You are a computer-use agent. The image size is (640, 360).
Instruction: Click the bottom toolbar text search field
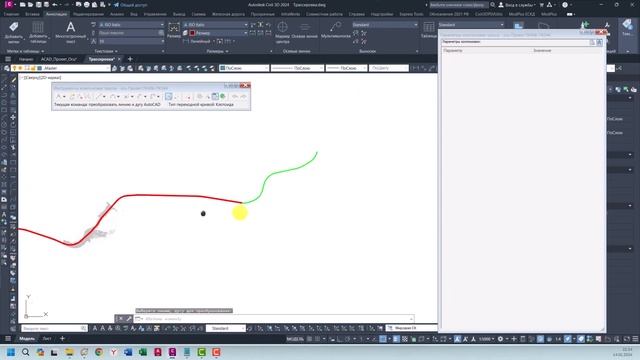pos(54,328)
